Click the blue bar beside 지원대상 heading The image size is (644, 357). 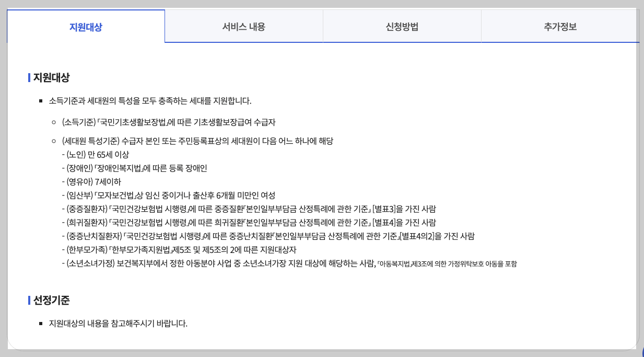28,78
